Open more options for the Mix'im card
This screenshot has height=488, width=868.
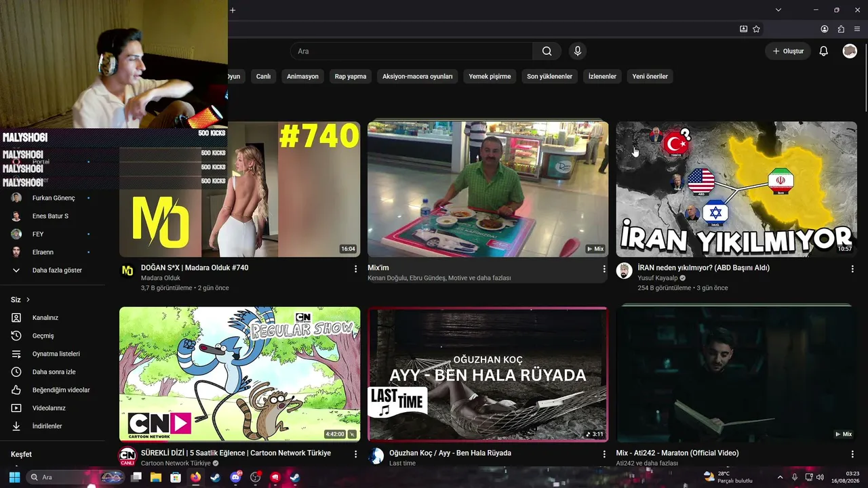pyautogui.click(x=604, y=269)
